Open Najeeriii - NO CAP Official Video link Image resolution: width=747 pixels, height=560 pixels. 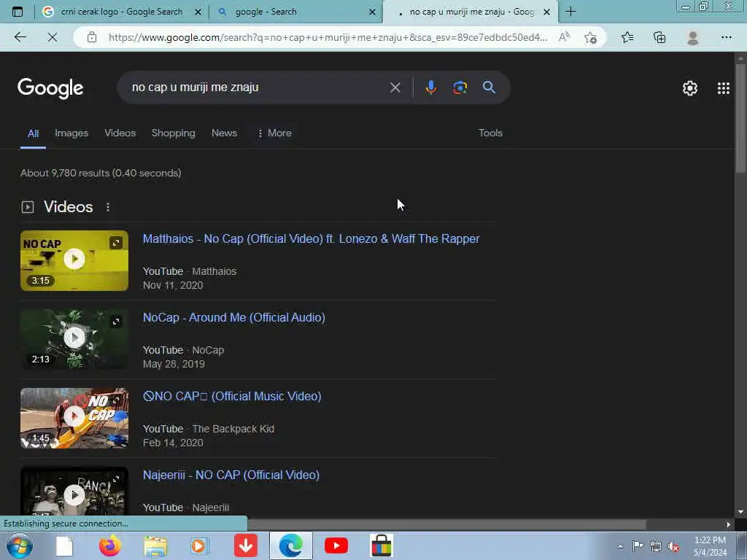point(231,475)
